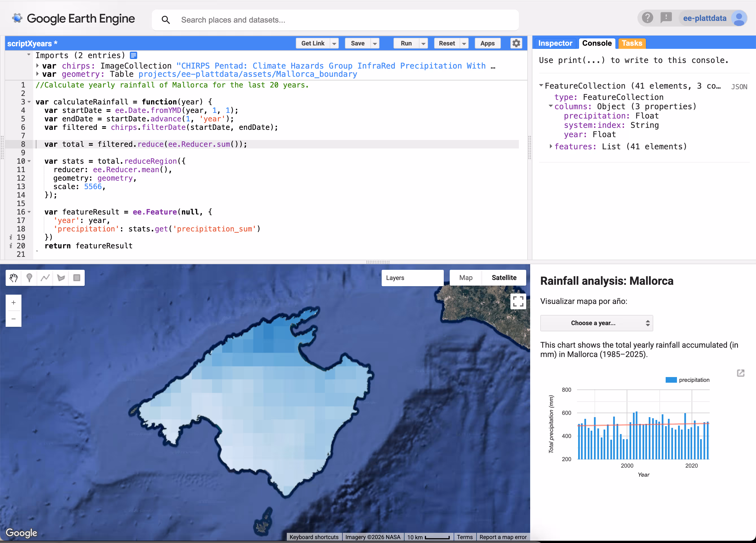
Task: Open the Layers panel on map
Action: 412,278
